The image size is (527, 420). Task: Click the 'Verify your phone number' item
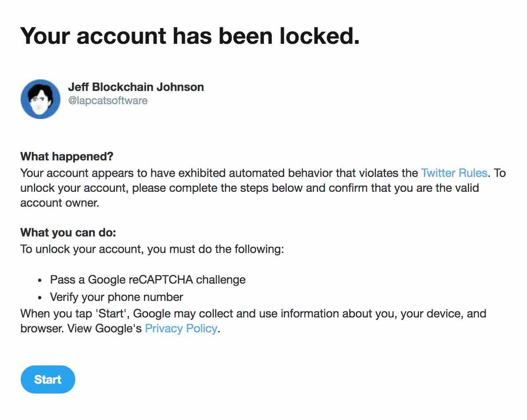click(x=116, y=297)
